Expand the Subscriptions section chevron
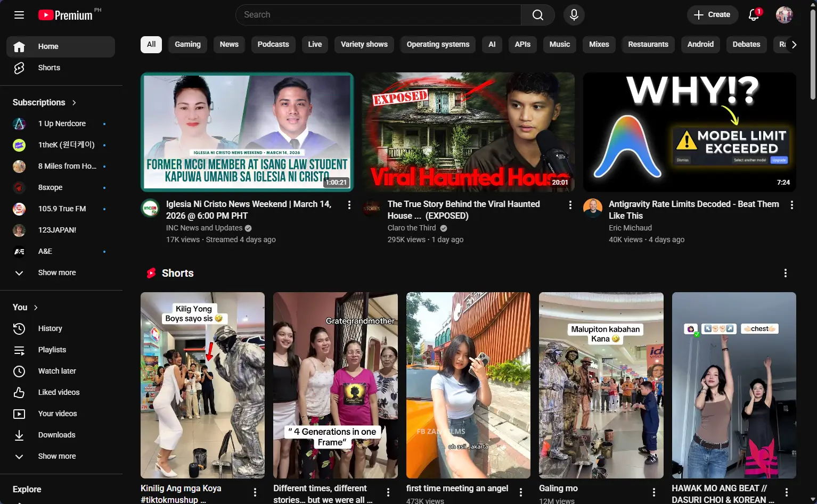 coord(74,102)
